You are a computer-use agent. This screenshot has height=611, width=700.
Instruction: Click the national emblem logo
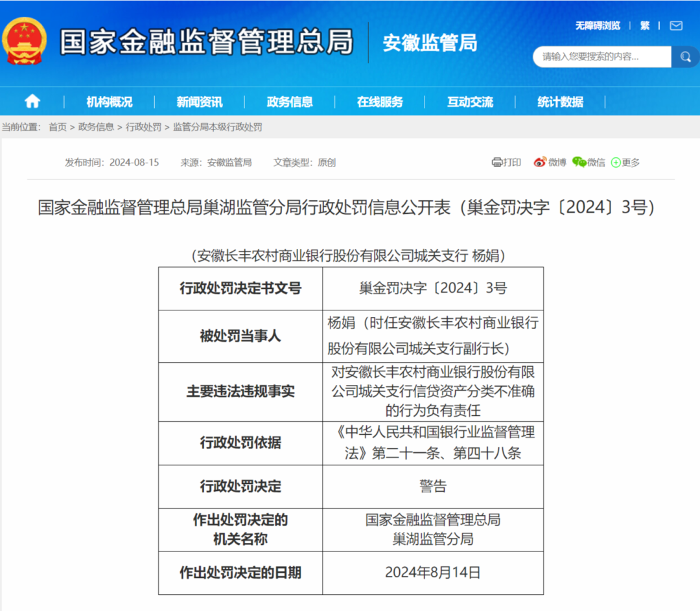(25, 41)
